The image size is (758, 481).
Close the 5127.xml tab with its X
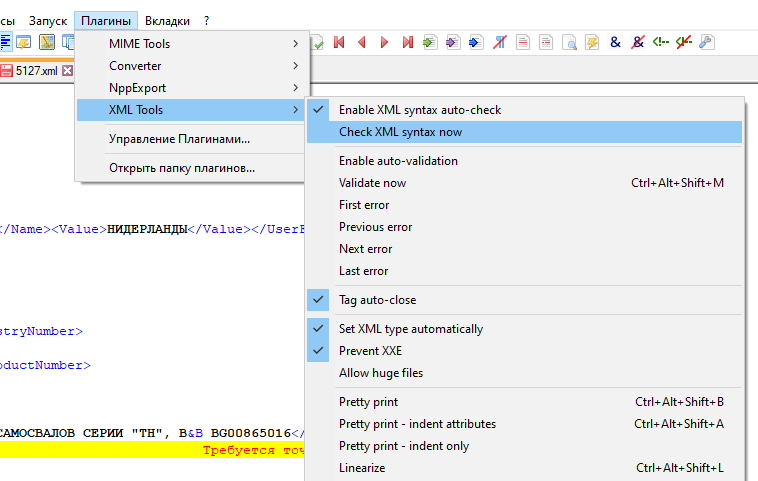68,71
